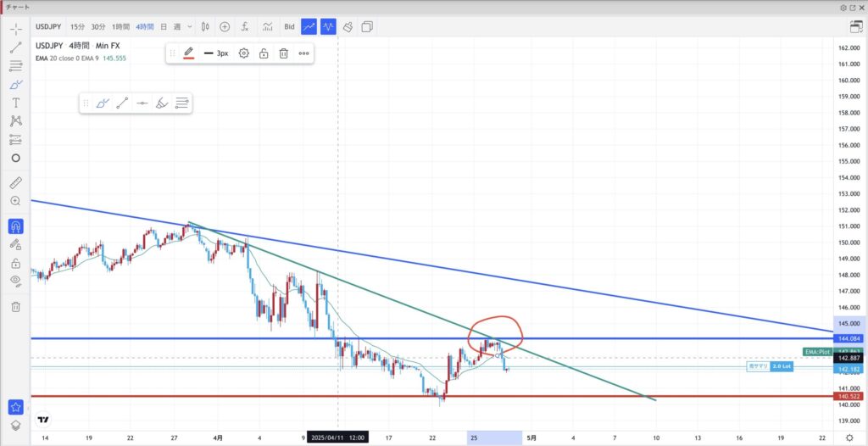
Task: Click the USDJPY 4時間 Min FX legend title
Action: coord(77,46)
